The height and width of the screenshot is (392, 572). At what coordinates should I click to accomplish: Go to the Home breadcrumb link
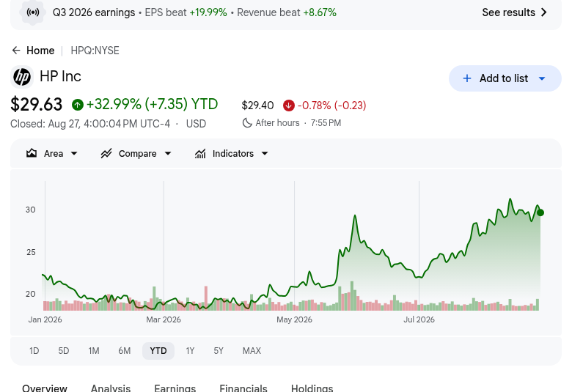pos(40,51)
